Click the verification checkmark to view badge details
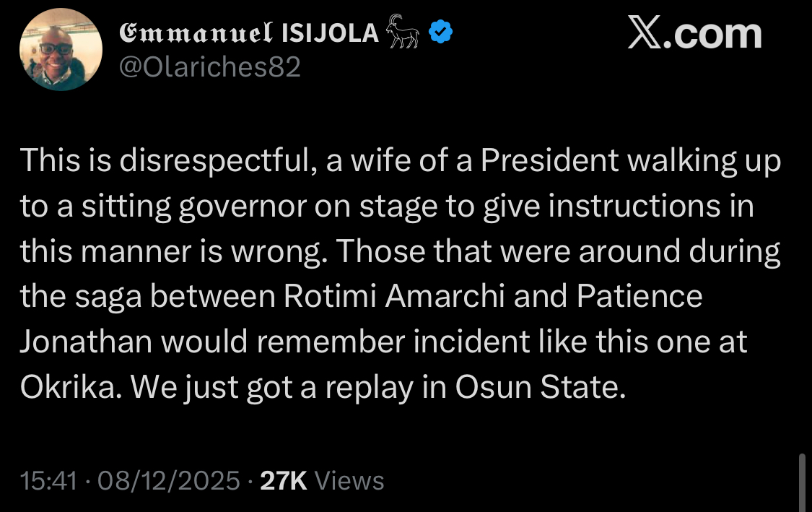Screen dimensions: 812x512 click(440, 31)
